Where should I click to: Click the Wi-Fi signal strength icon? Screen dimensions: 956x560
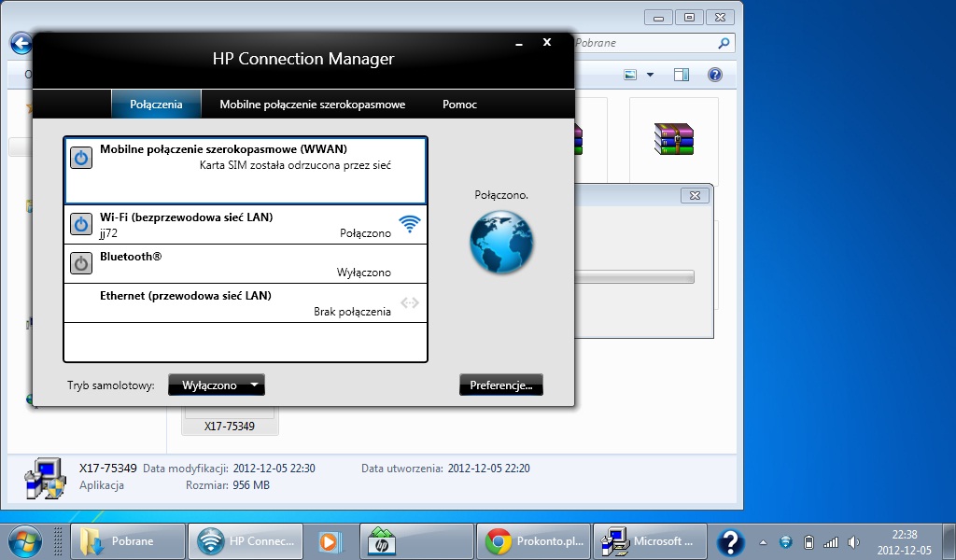[410, 224]
